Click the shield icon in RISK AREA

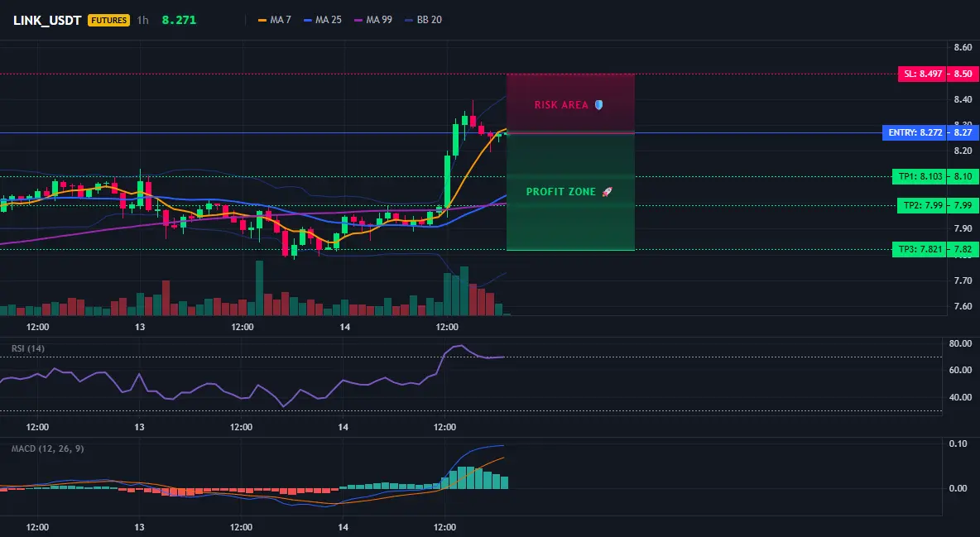(598, 104)
